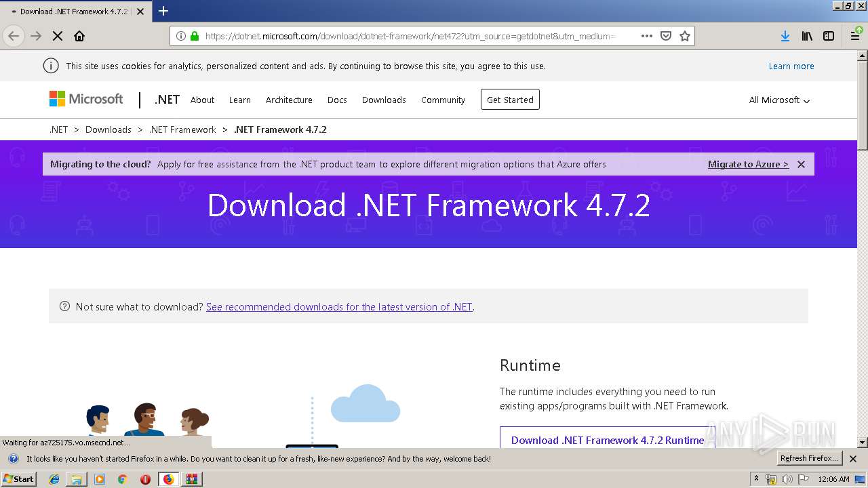Open the About menu item
The width and height of the screenshot is (868, 488).
click(x=202, y=100)
